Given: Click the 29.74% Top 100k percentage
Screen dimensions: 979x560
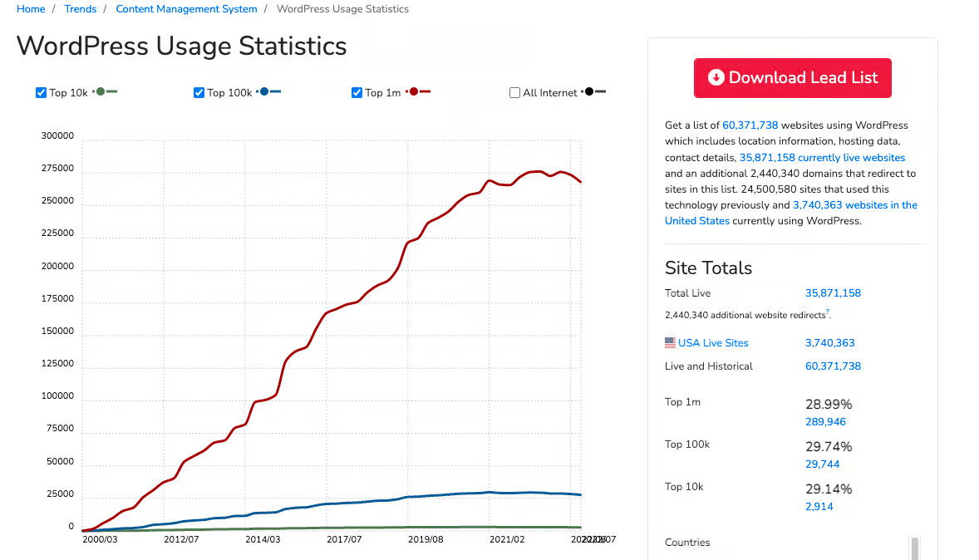Looking at the screenshot, I should 829,447.
